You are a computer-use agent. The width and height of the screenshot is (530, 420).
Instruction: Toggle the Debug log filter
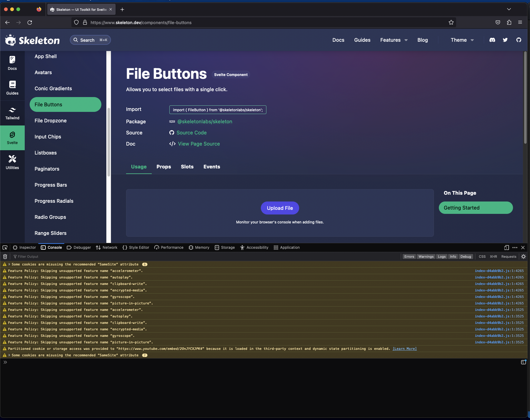[x=466, y=256]
